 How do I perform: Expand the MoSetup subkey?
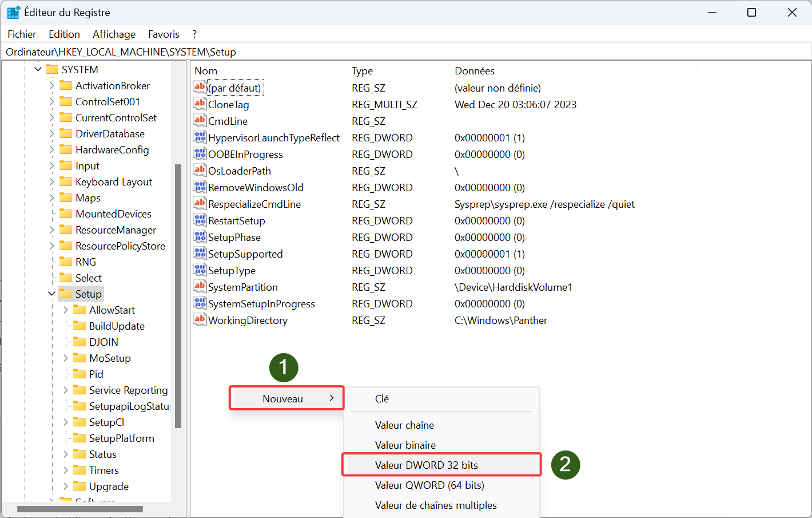[x=66, y=358]
